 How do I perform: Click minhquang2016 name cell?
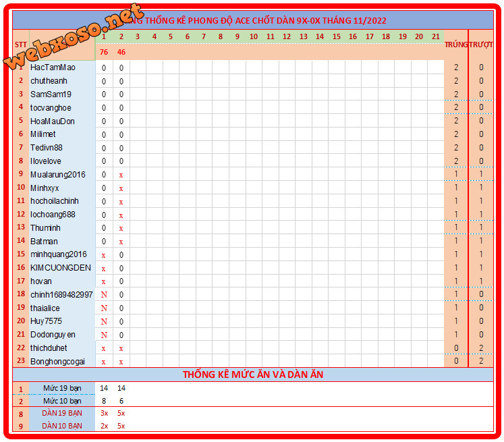pyautogui.click(x=59, y=254)
